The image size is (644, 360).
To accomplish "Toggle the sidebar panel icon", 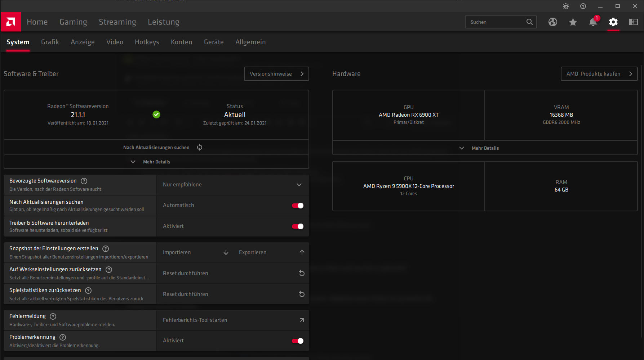I will 634,22.
